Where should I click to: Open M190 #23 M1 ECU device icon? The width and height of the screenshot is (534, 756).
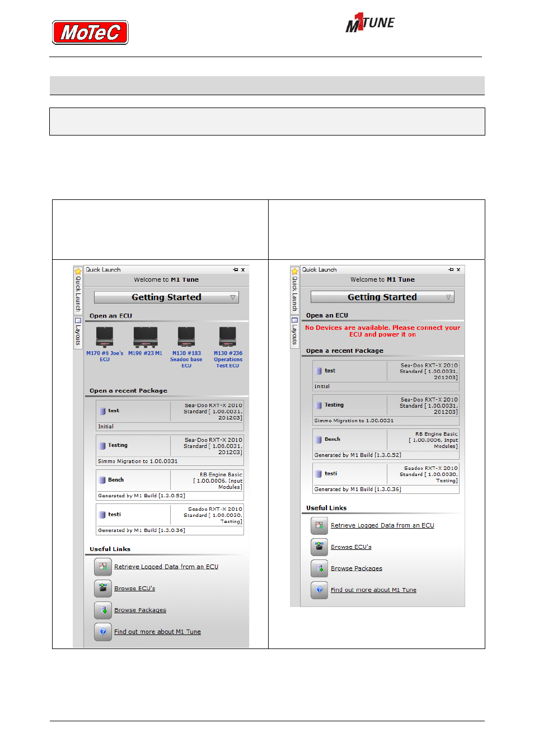tap(145, 337)
